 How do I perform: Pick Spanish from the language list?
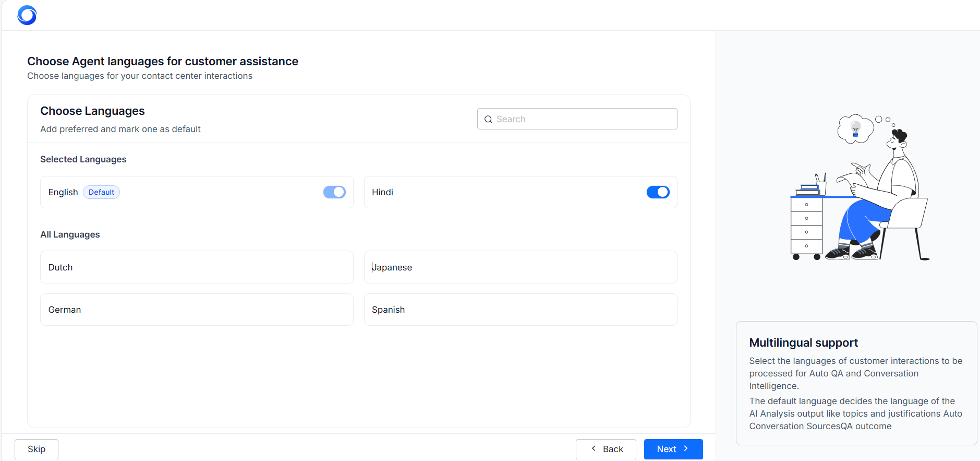click(520, 310)
